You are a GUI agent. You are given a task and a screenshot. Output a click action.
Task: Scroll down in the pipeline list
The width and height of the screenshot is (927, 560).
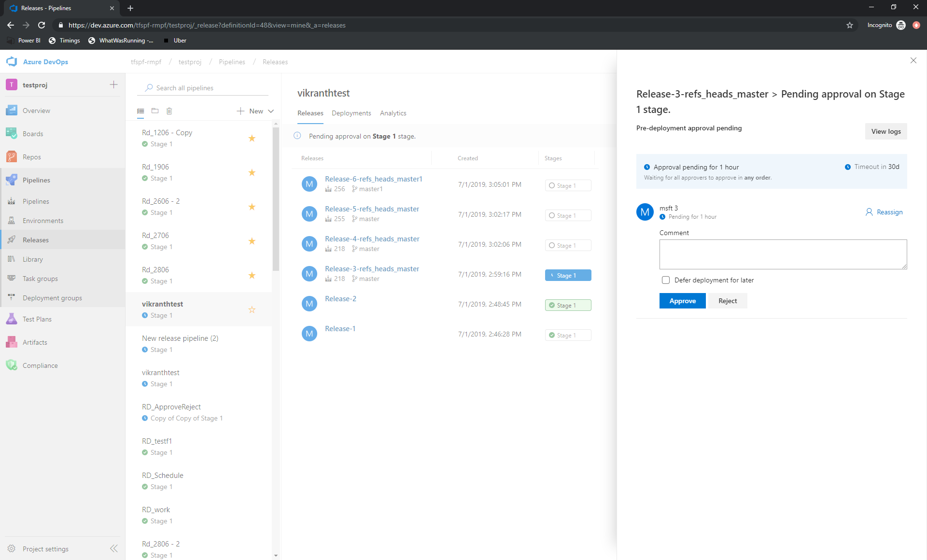tap(276, 555)
